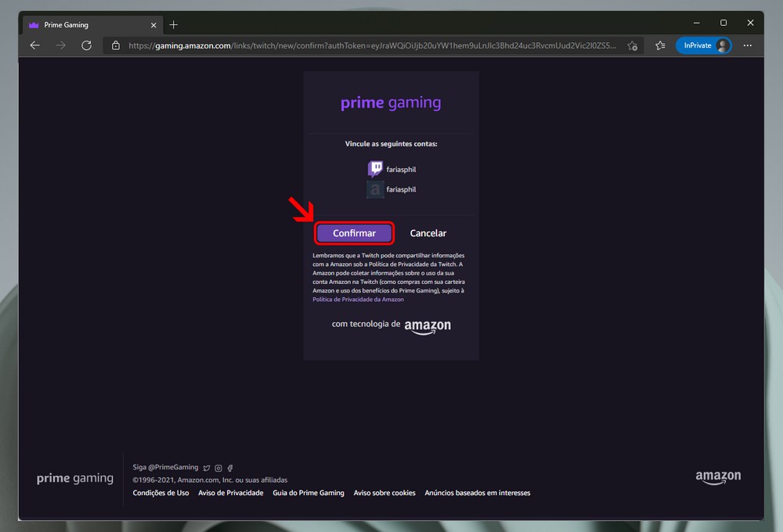Open Prime Gaming Twitter icon in footer
The width and height of the screenshot is (783, 532).
[207, 468]
